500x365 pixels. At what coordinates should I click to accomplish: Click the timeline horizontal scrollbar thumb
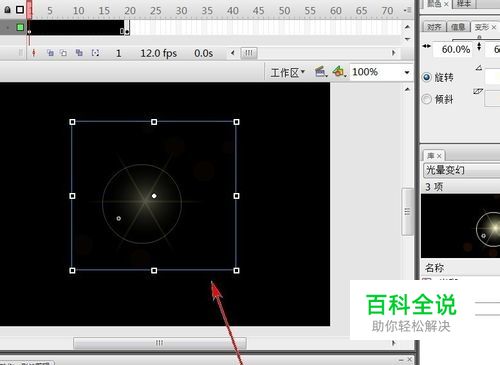pyautogui.click(x=249, y=53)
